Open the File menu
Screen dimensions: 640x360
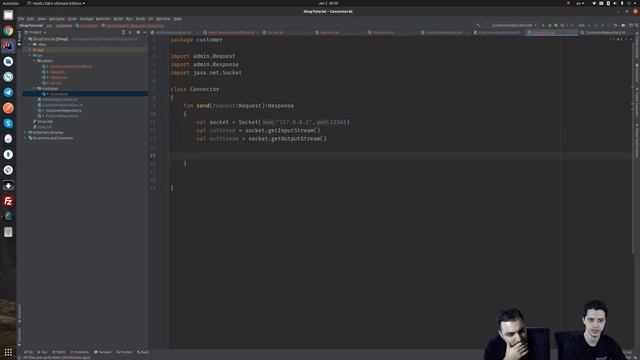click(21, 19)
